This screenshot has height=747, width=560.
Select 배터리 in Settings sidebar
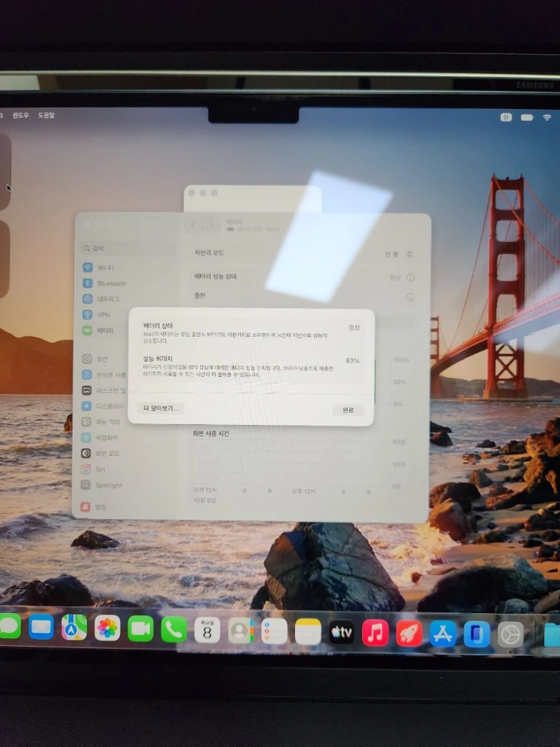pyautogui.click(x=99, y=331)
